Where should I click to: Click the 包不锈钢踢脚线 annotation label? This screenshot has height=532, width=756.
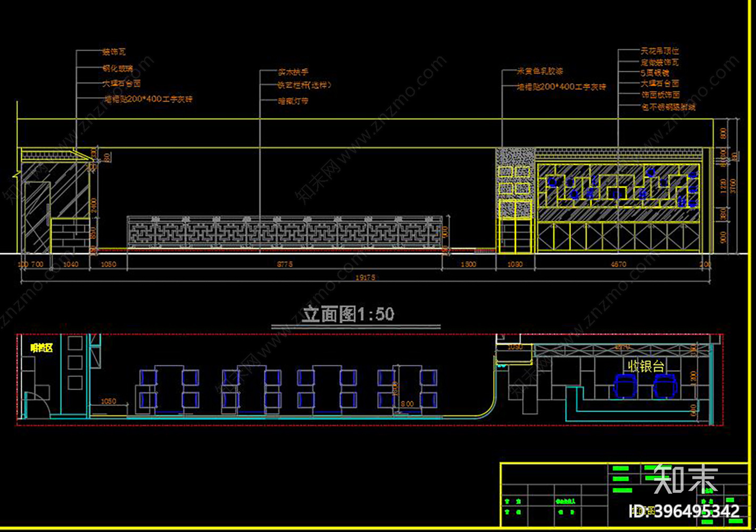click(668, 107)
